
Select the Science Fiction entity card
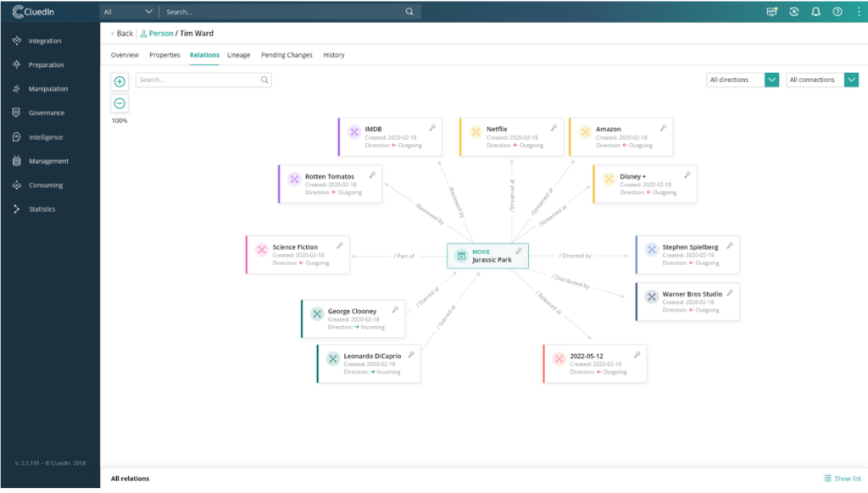[298, 254]
